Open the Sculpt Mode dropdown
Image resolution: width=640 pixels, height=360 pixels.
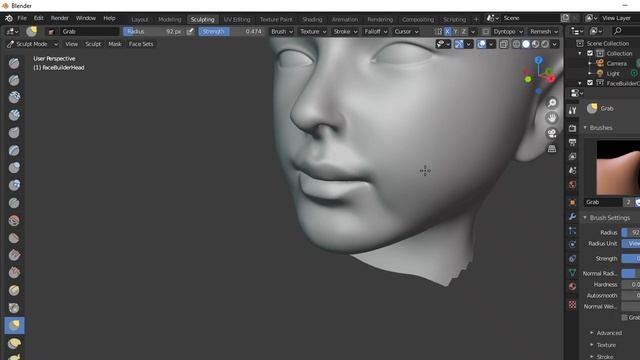pyautogui.click(x=32, y=44)
